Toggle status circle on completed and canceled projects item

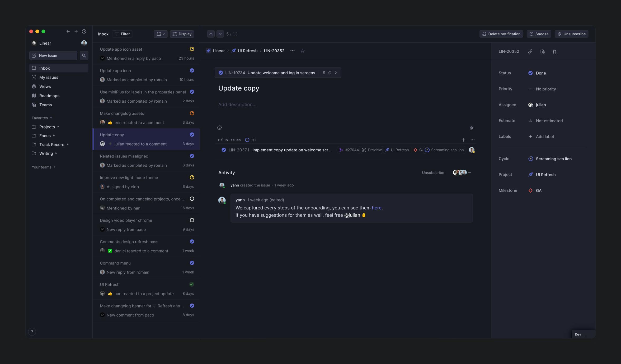click(x=192, y=199)
